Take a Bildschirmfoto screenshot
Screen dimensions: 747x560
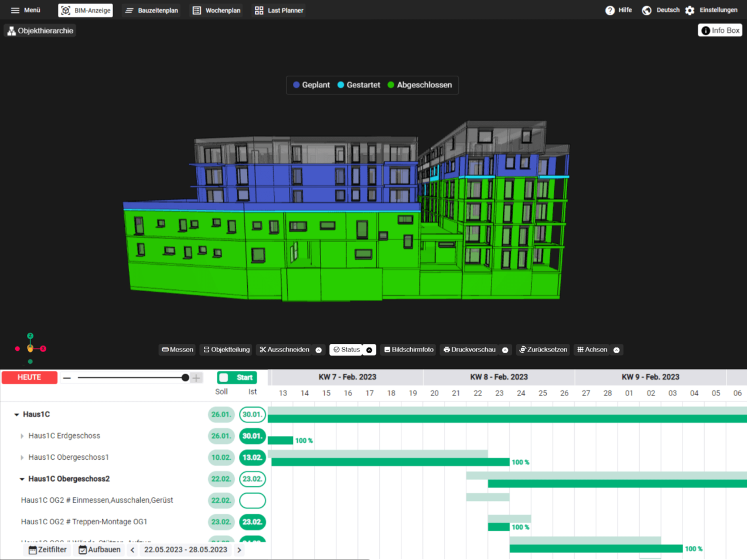[409, 350]
